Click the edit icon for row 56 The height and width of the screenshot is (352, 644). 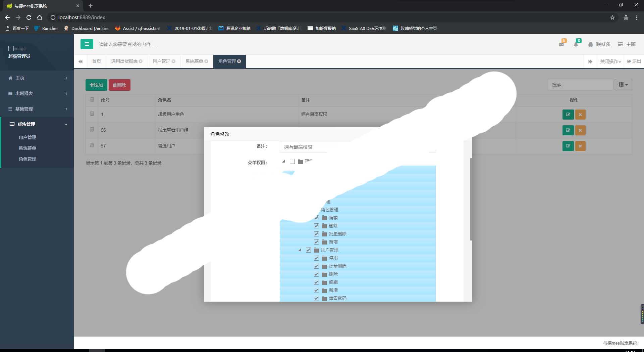pos(568,130)
